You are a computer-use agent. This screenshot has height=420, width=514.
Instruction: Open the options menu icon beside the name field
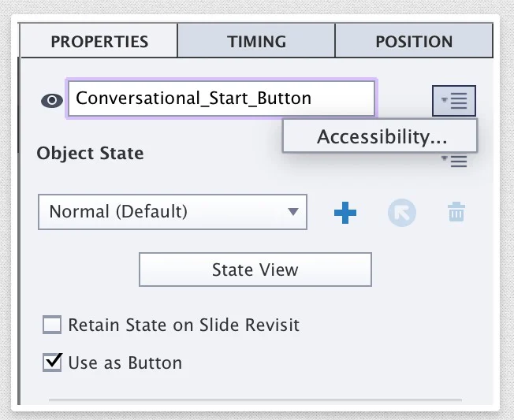pyautogui.click(x=454, y=100)
